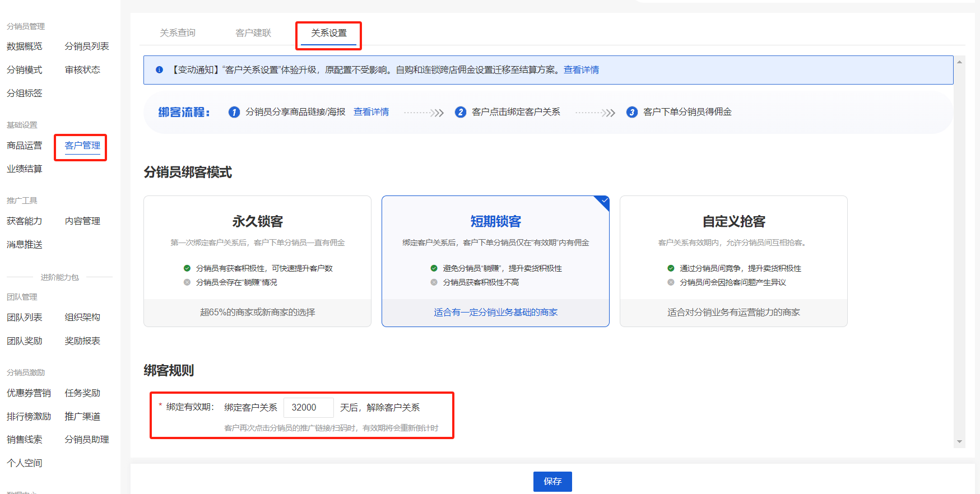Open the 关系查询 tab
This screenshot has height=494, width=980.
coord(178,33)
